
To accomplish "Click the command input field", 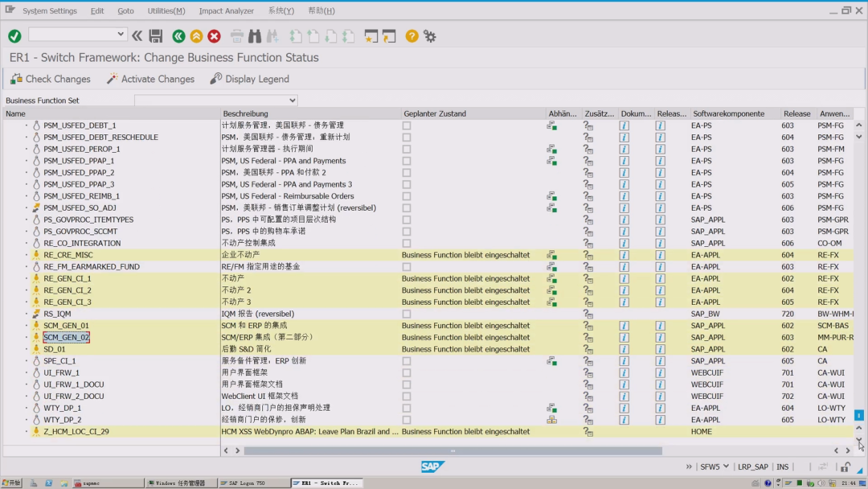I will [72, 35].
